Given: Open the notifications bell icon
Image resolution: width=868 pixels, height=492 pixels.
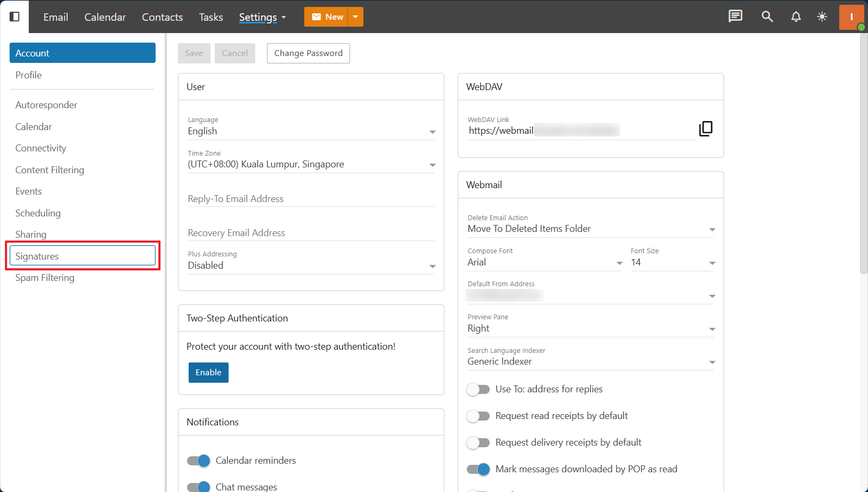Looking at the screenshot, I should [796, 17].
